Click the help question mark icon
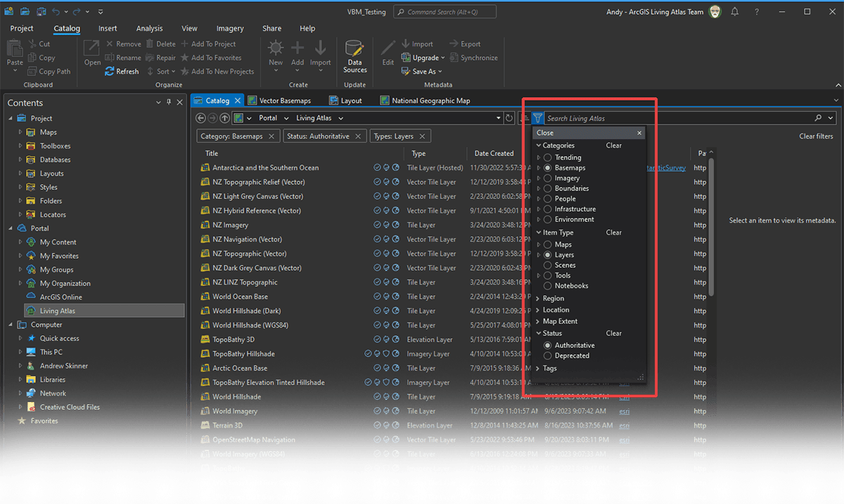Viewport: 844px width, 504px height. pos(757,12)
